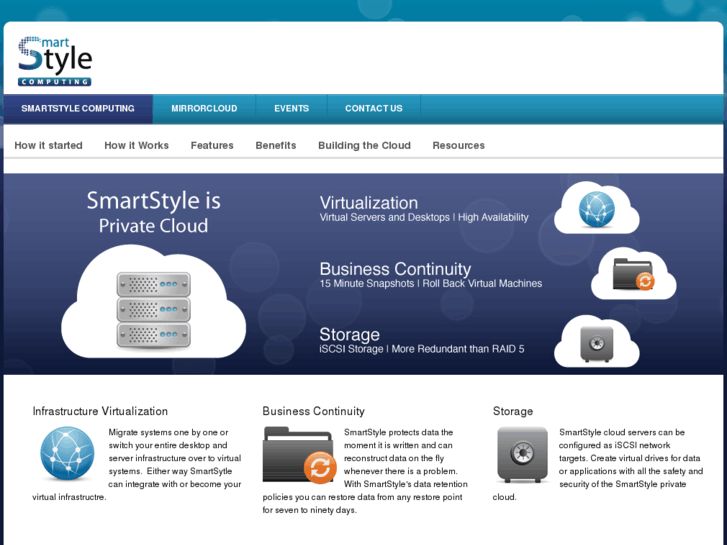Go to Benefits submenu item
Image resolution: width=727 pixels, height=545 pixels.
click(x=275, y=145)
